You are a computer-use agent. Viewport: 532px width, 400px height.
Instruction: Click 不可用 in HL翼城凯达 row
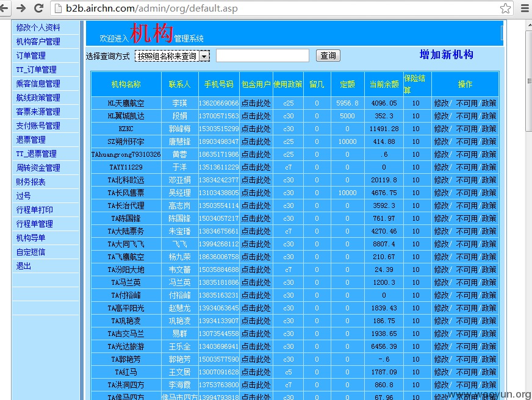[467, 116]
